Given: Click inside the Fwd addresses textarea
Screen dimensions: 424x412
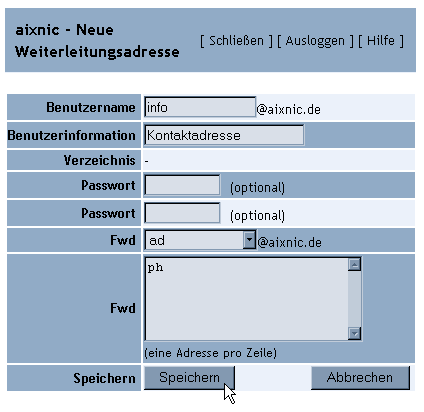Looking at the screenshot, I should 247,299.
